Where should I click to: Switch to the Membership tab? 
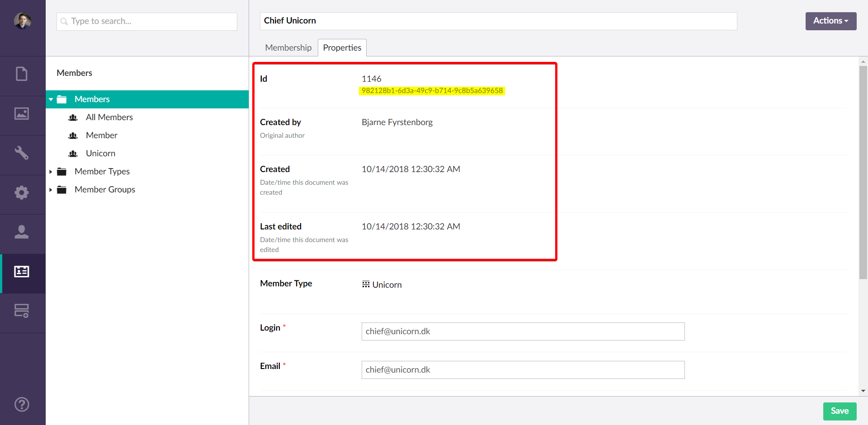(x=288, y=47)
